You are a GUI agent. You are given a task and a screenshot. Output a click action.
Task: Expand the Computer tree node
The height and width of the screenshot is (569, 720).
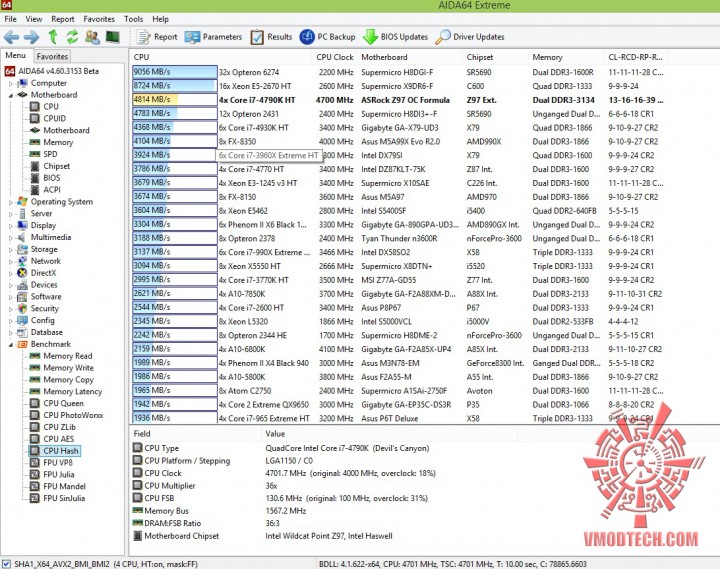[10, 84]
